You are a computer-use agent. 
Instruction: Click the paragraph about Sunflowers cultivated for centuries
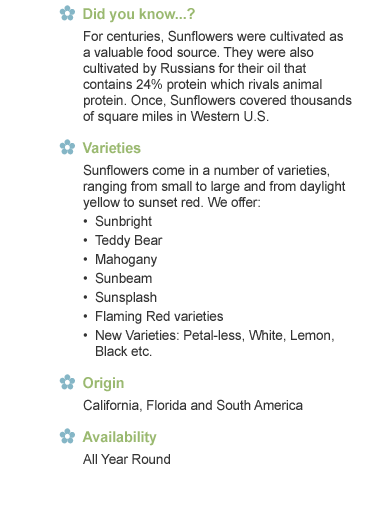click(217, 76)
